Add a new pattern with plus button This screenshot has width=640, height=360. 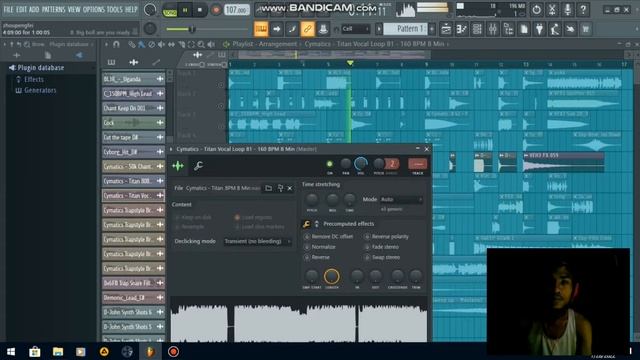tap(432, 29)
